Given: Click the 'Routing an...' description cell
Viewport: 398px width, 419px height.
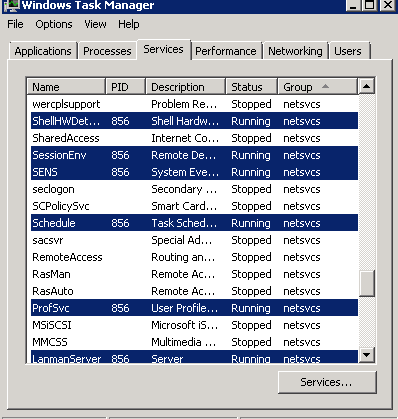Looking at the screenshot, I should pyautogui.click(x=183, y=257).
